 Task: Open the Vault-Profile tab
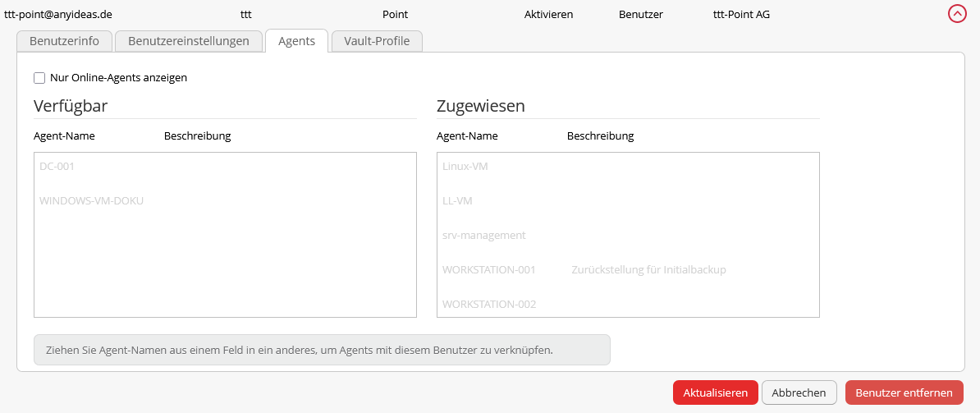click(x=377, y=41)
